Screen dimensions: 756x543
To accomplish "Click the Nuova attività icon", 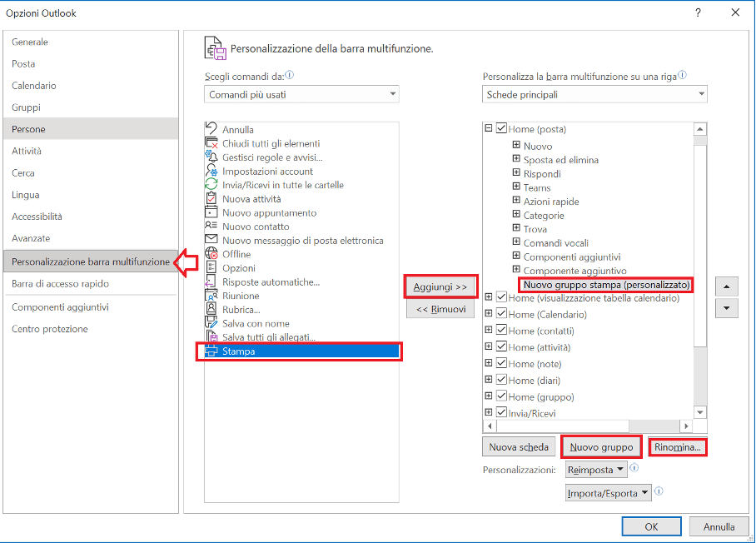I will point(211,199).
